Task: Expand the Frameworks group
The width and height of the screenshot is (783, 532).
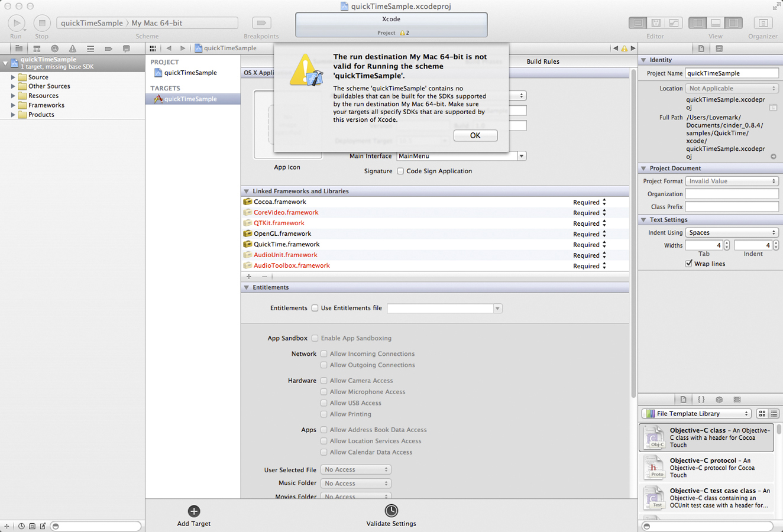Action: 13,105
